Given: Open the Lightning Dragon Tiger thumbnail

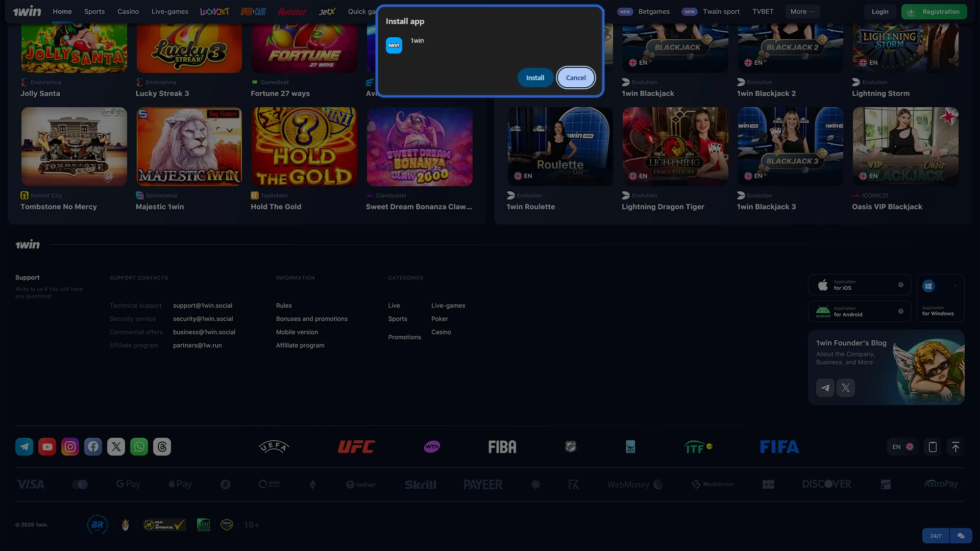Looking at the screenshot, I should (x=675, y=146).
